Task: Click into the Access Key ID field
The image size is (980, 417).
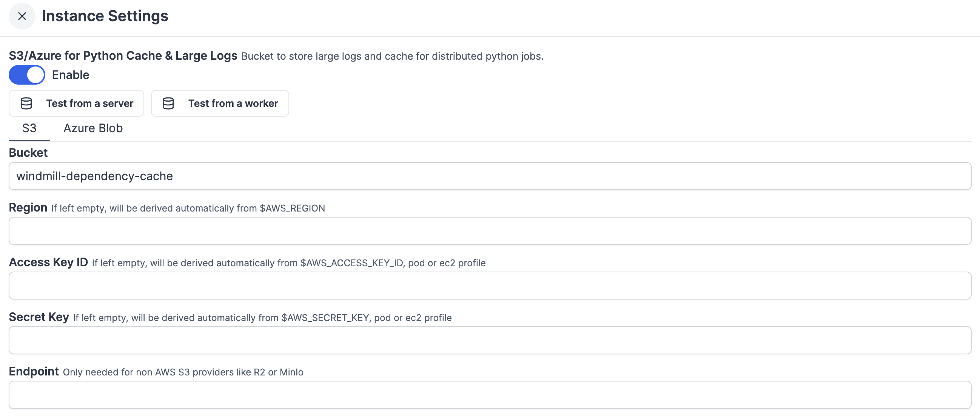Action: click(490, 285)
